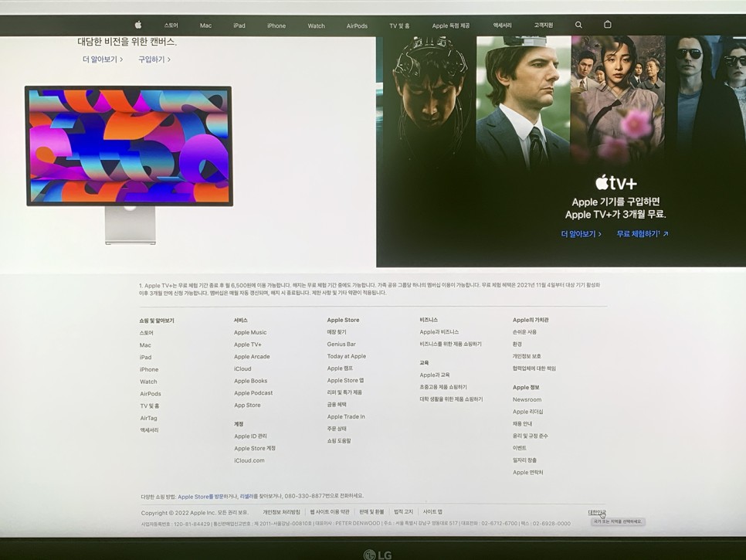Click 더 알아보기 in the Apple TV+ banner
The width and height of the screenshot is (746, 560).
click(581, 234)
